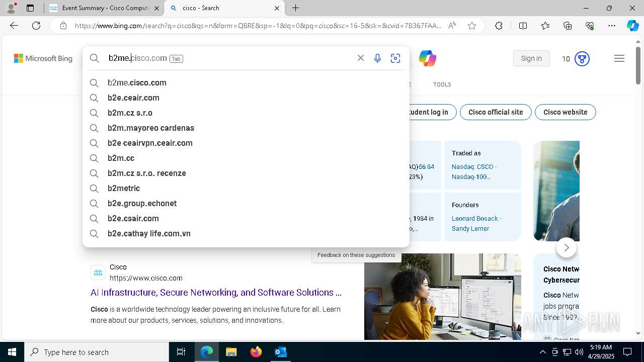Open Browser essentials icon
This screenshot has height=362, width=644.
pyautogui.click(x=590, y=26)
